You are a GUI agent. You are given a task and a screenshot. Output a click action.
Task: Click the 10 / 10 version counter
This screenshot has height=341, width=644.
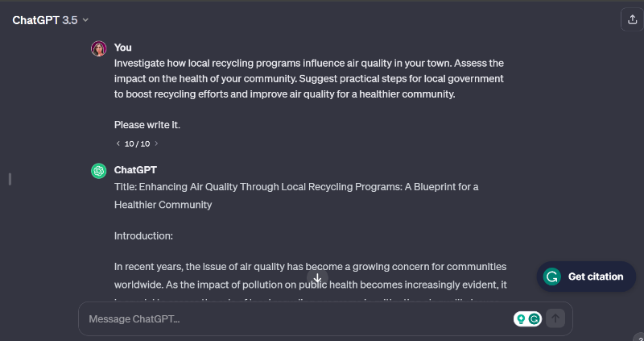pos(137,143)
